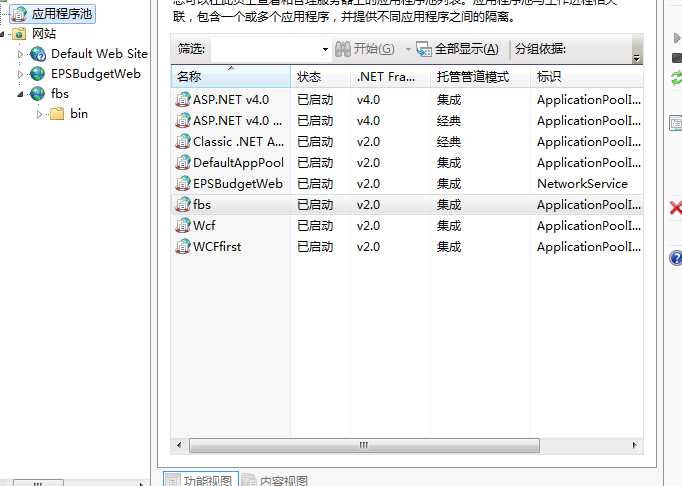
Task: Click the horizontal scrollbar left arrow in list
Action: tap(179, 445)
